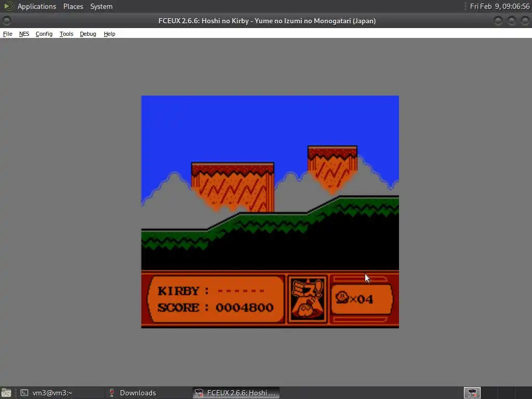The width and height of the screenshot is (532, 399).
Task: Open the File menu
Action: (7, 34)
